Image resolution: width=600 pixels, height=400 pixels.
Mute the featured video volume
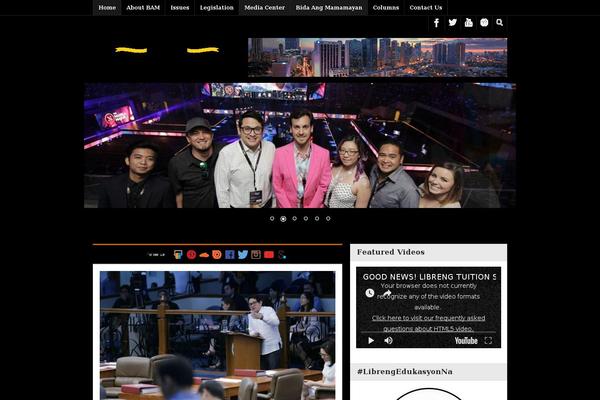[388, 340]
